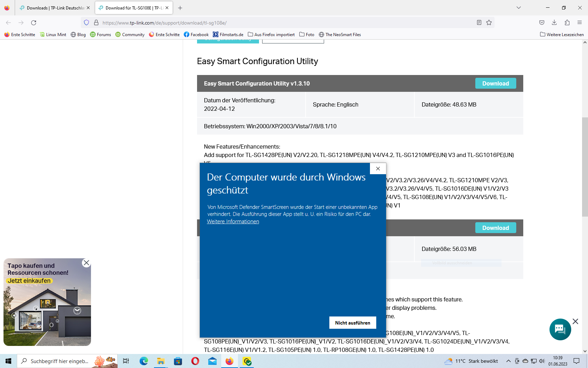
Task: Open volume control in tray
Action: (542, 361)
